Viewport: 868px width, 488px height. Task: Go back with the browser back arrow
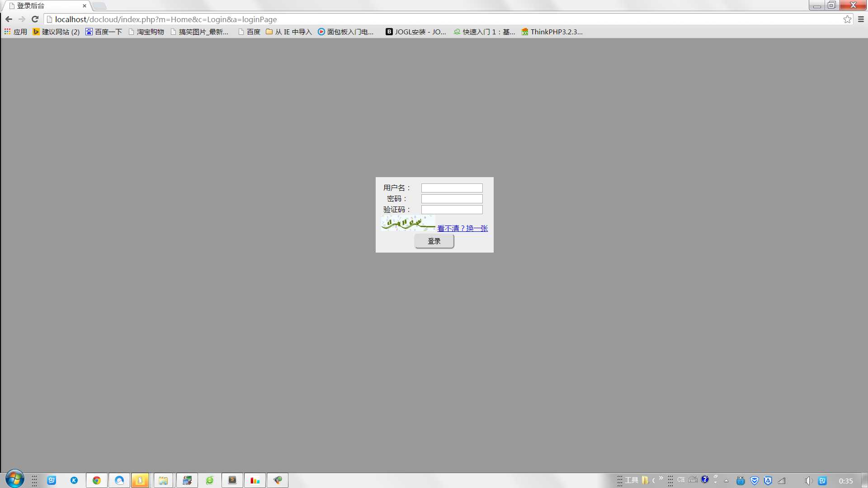pos(9,19)
